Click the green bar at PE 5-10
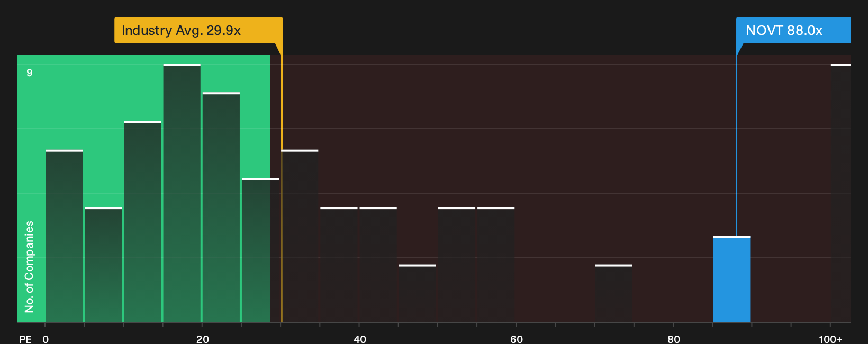The image size is (868, 344). (x=103, y=265)
